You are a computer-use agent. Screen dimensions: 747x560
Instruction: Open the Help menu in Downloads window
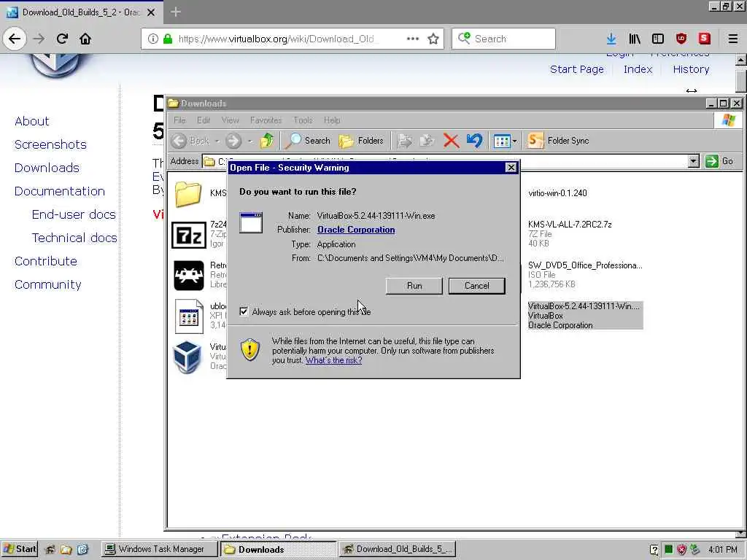[x=332, y=120]
